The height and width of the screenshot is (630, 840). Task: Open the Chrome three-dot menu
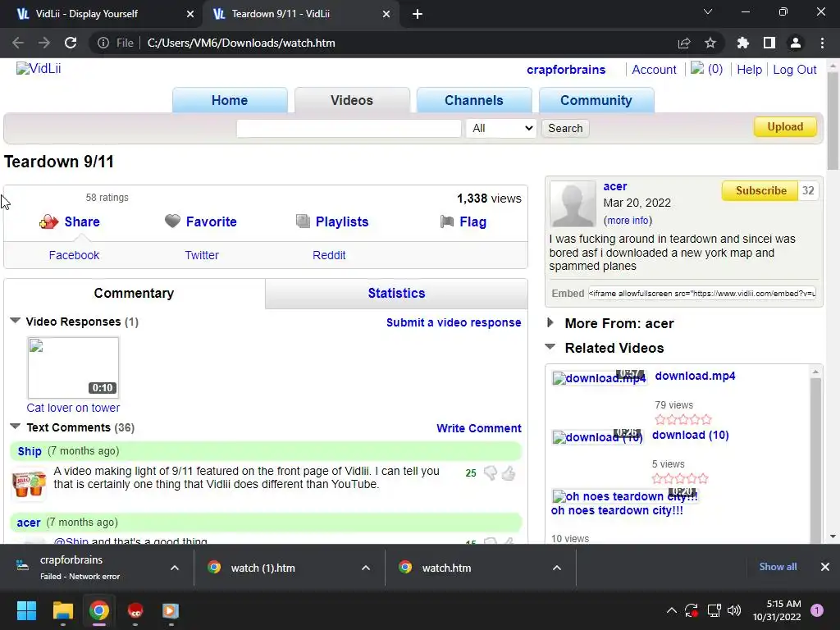point(822,43)
